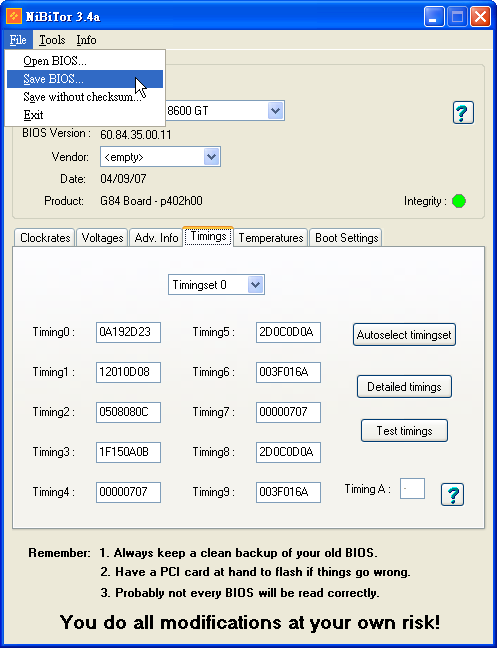This screenshot has width=497, height=648.
Task: Go to the Boot Settings tab
Action: click(346, 238)
